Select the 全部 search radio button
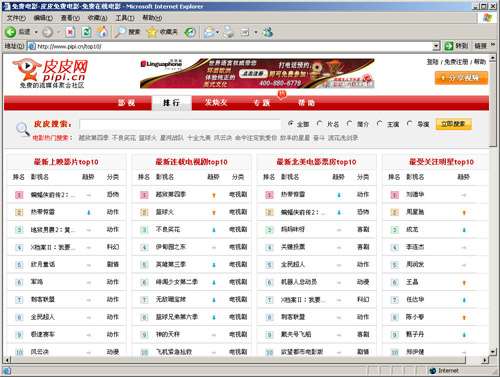The image size is (500, 377). coord(291,124)
